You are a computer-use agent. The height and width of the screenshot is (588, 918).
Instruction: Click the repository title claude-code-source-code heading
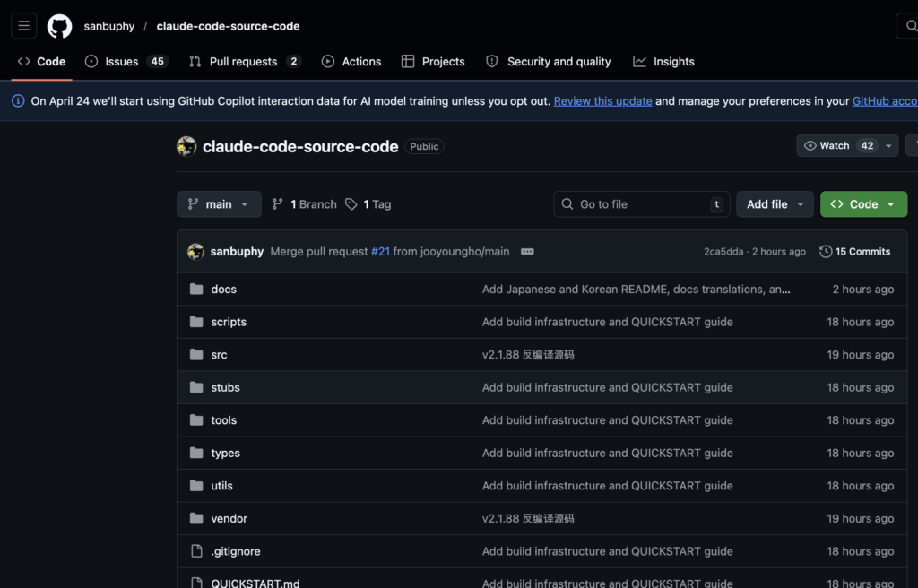tap(299, 146)
